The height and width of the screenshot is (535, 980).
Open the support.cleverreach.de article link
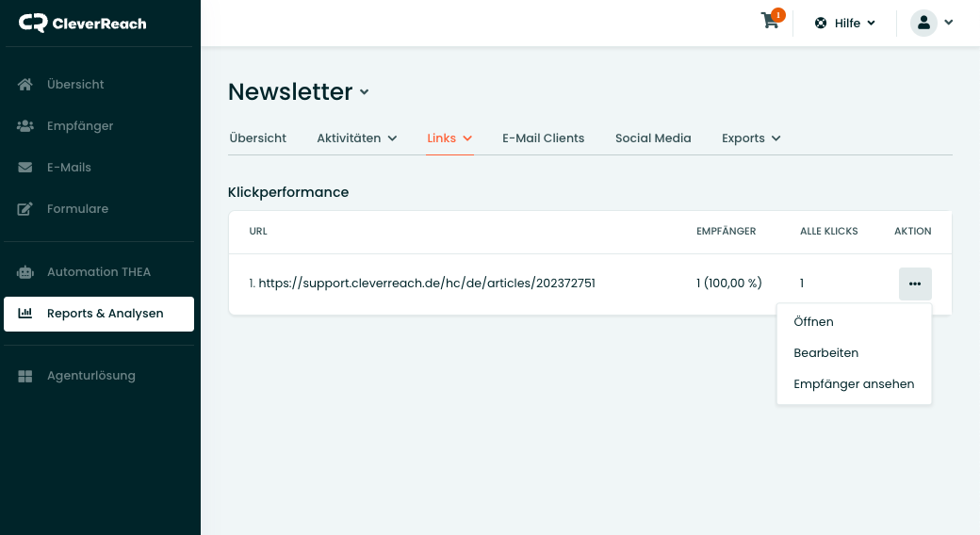427,284
